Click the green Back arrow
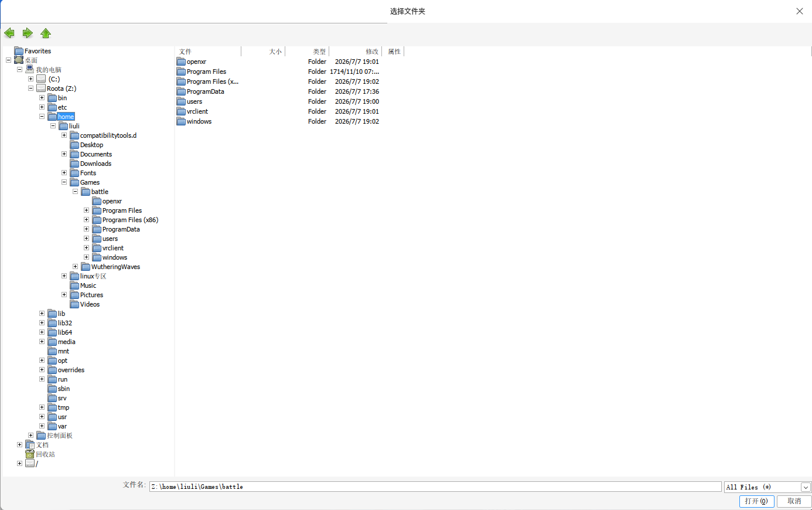 point(9,33)
